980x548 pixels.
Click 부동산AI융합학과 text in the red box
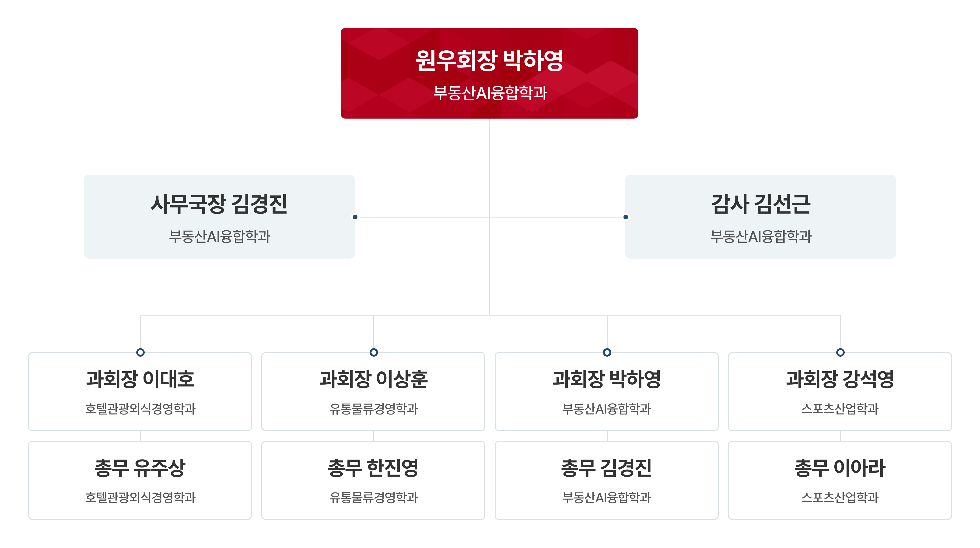point(490,93)
